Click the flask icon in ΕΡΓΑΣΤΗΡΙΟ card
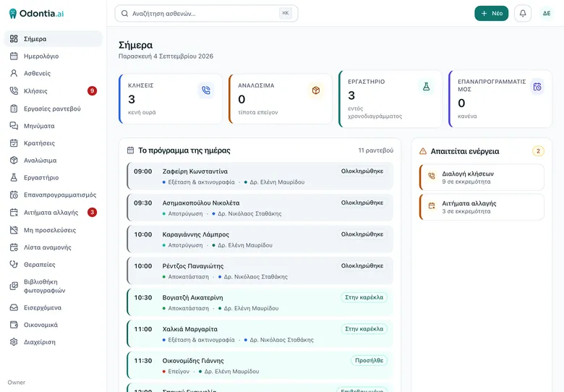The image size is (564, 392). point(426,87)
